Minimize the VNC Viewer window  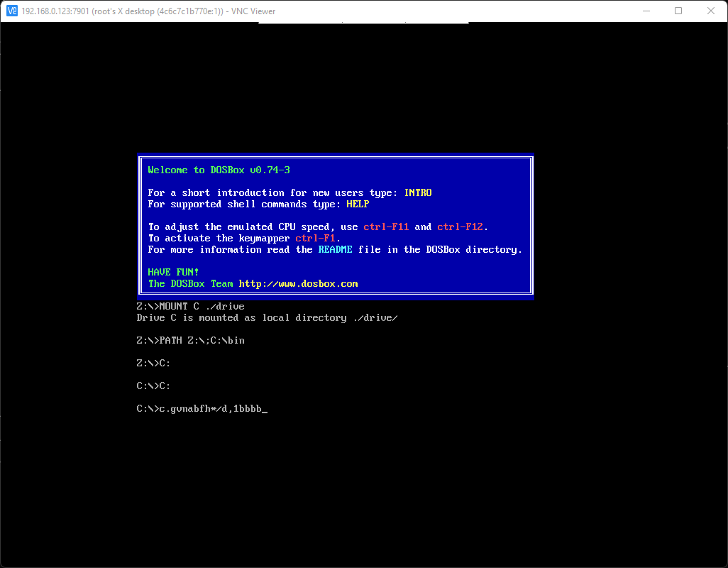pos(646,11)
